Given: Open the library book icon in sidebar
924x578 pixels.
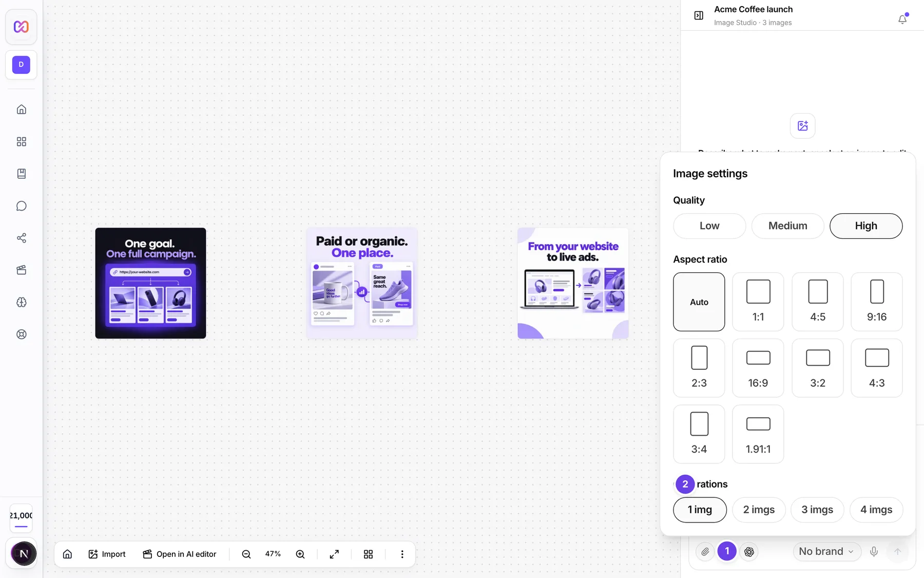Looking at the screenshot, I should (x=22, y=174).
